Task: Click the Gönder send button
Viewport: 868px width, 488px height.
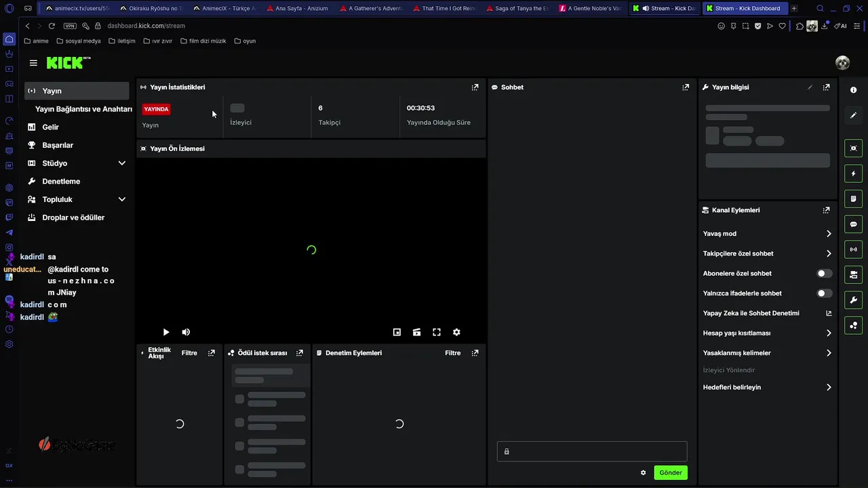Action: [x=671, y=472]
